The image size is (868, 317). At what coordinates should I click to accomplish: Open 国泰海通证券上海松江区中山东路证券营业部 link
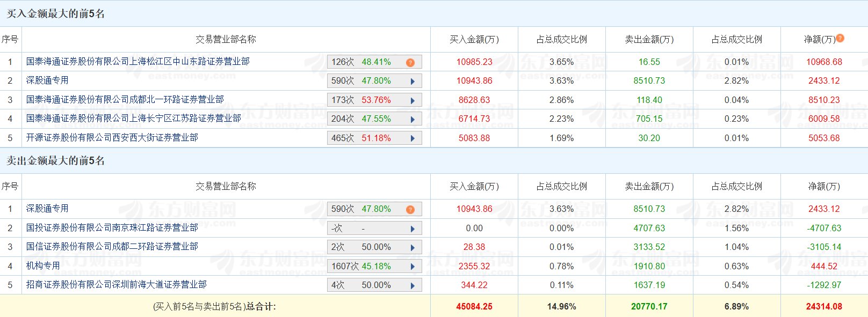pyautogui.click(x=138, y=62)
